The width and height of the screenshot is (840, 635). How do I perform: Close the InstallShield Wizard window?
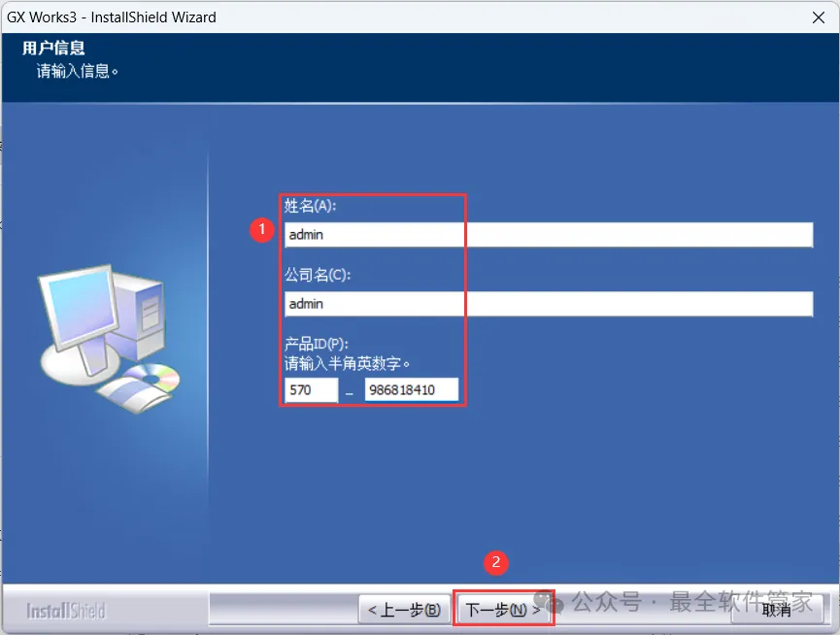(x=818, y=17)
